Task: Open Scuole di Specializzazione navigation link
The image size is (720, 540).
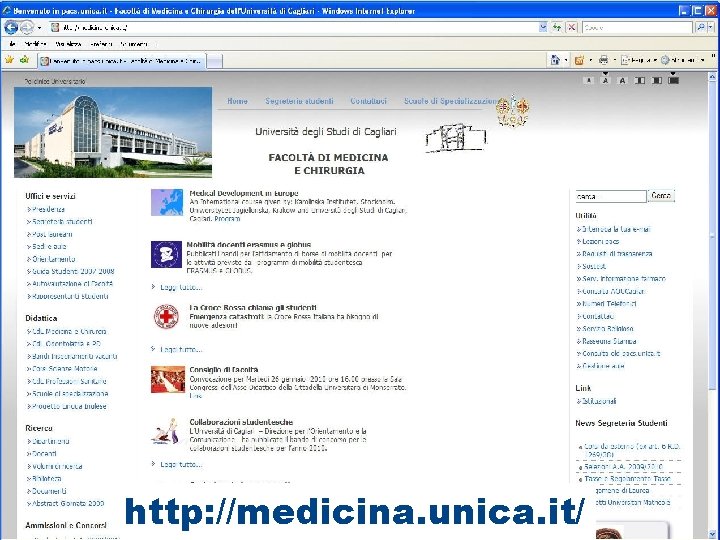Action: pos(450,101)
